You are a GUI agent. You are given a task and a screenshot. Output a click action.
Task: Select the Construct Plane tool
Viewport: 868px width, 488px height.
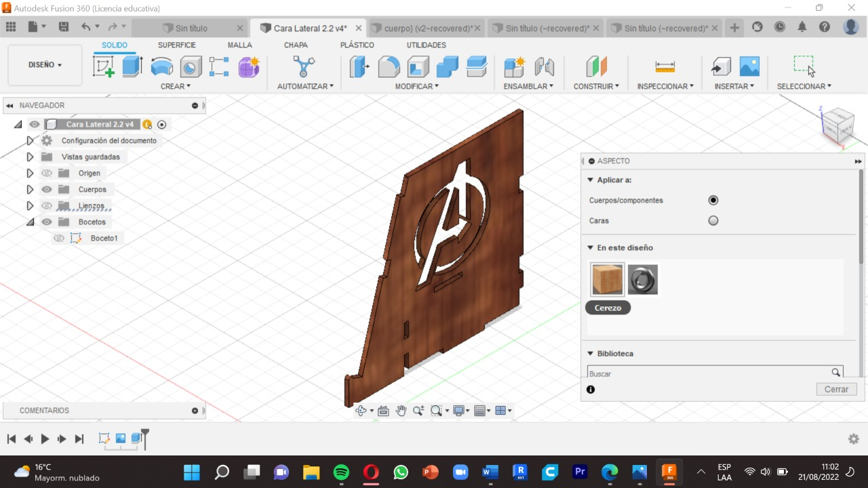pos(596,66)
